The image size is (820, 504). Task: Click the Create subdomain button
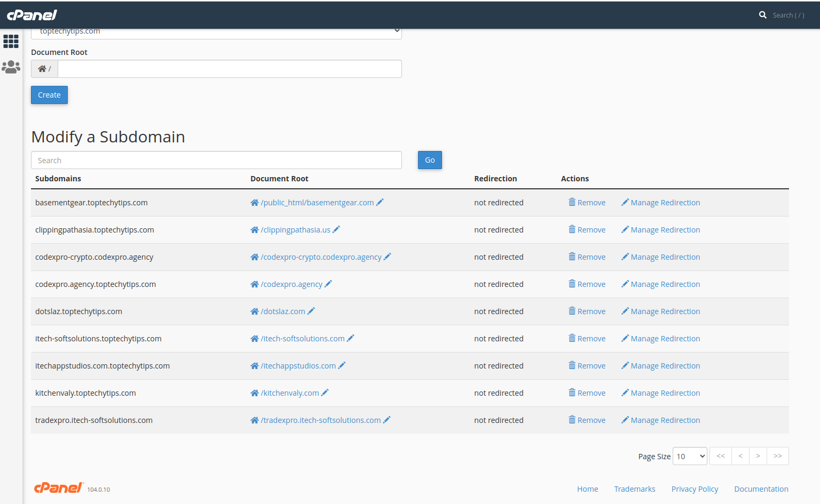[49, 95]
